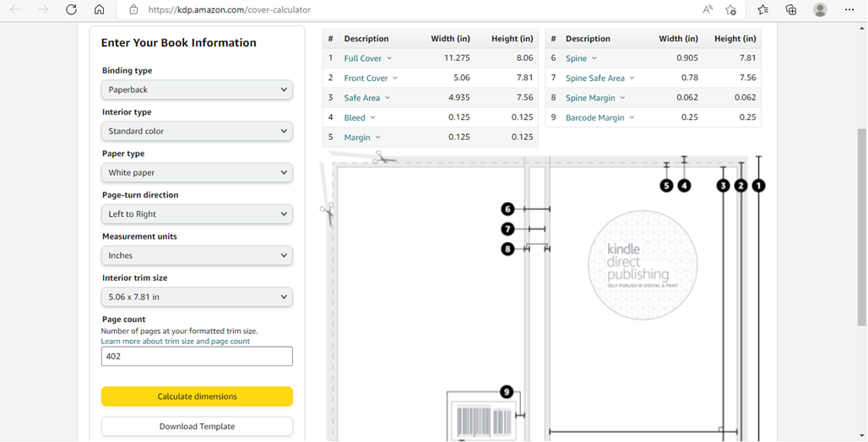
Task: Expand the Spine Margin description row
Action: [x=595, y=98]
